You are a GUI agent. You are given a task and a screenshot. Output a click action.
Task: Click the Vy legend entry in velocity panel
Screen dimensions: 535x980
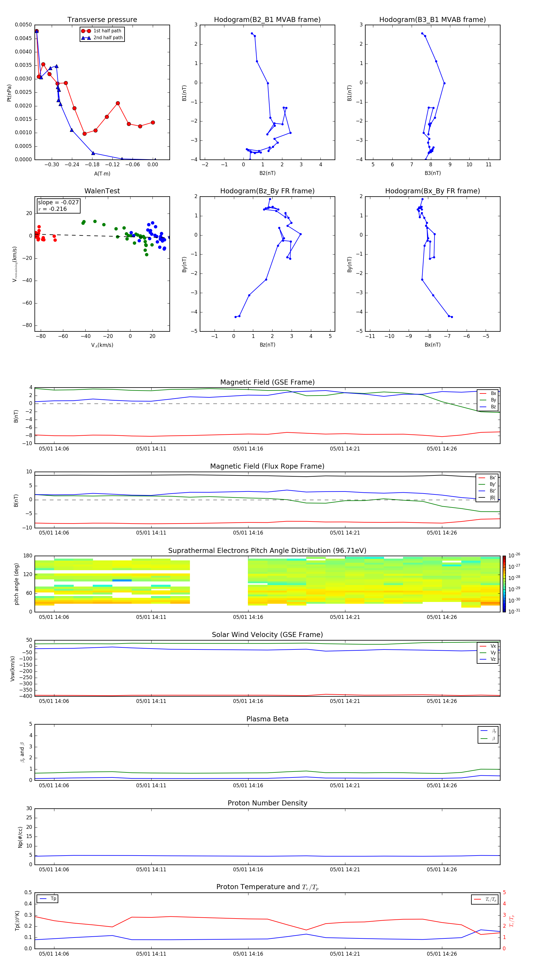(x=488, y=653)
